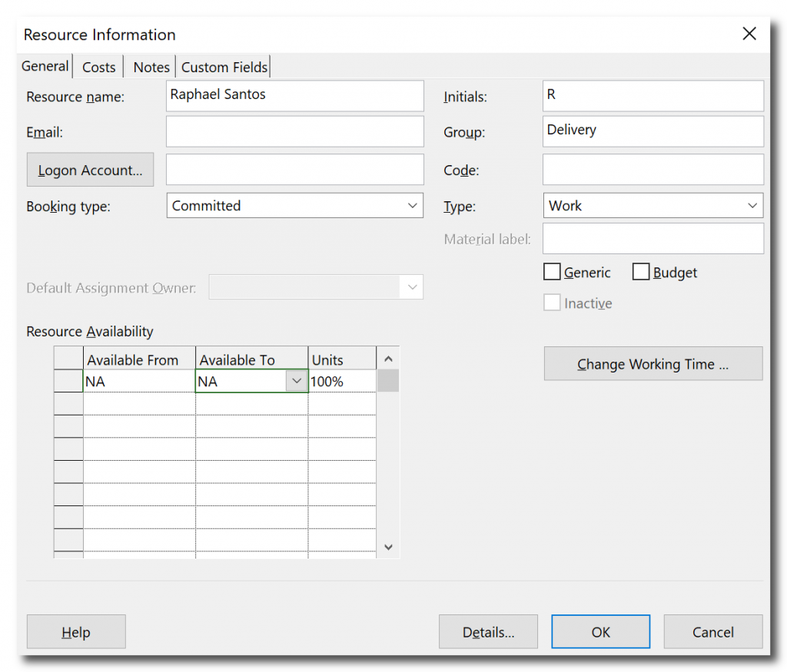Screen dimensions: 787x672
Task: Open the Costs tab
Action: pos(99,68)
